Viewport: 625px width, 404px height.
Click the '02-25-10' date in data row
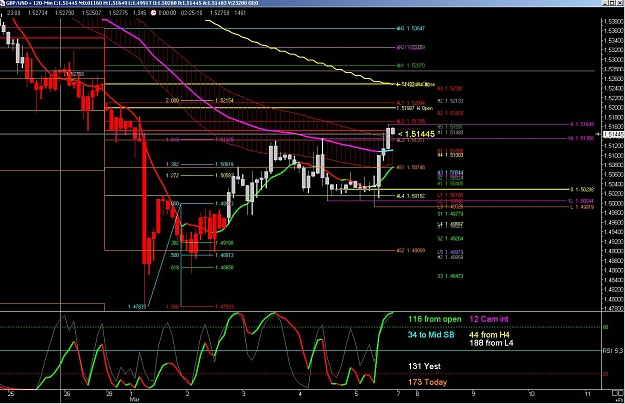tap(191, 13)
